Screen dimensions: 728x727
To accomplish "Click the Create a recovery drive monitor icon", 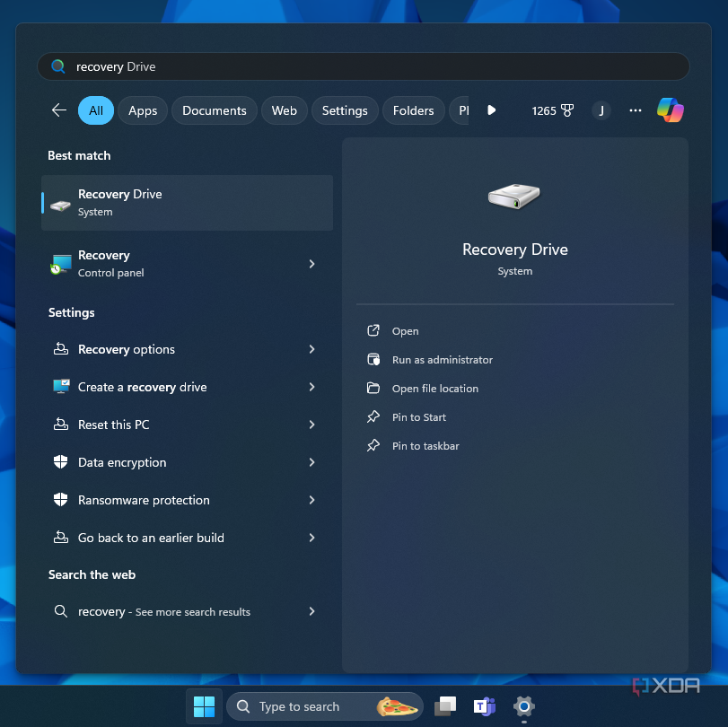I will [61, 386].
